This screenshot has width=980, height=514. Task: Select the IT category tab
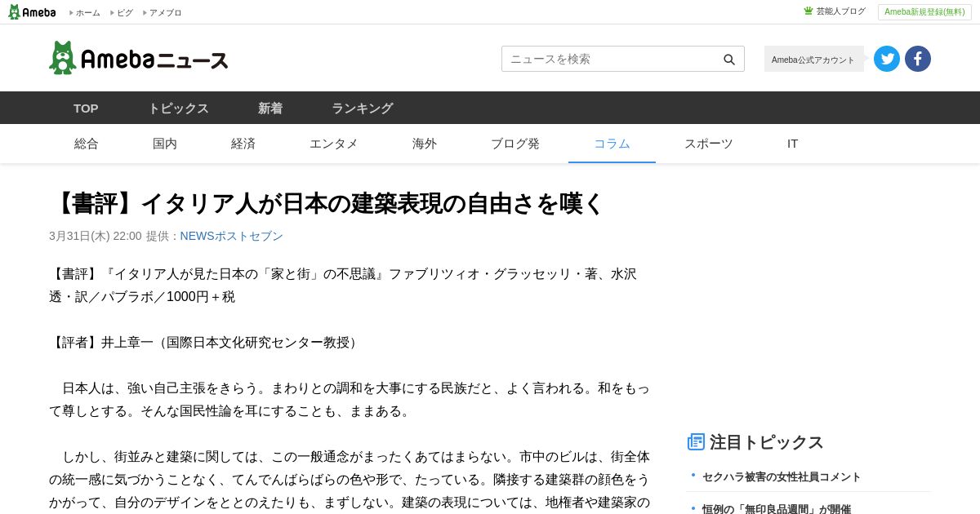792,144
